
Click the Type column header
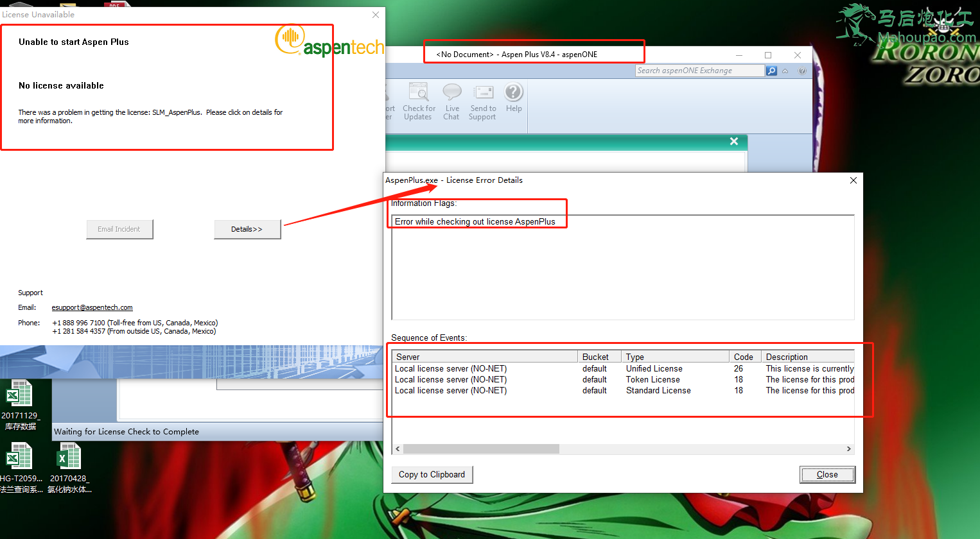(676, 357)
